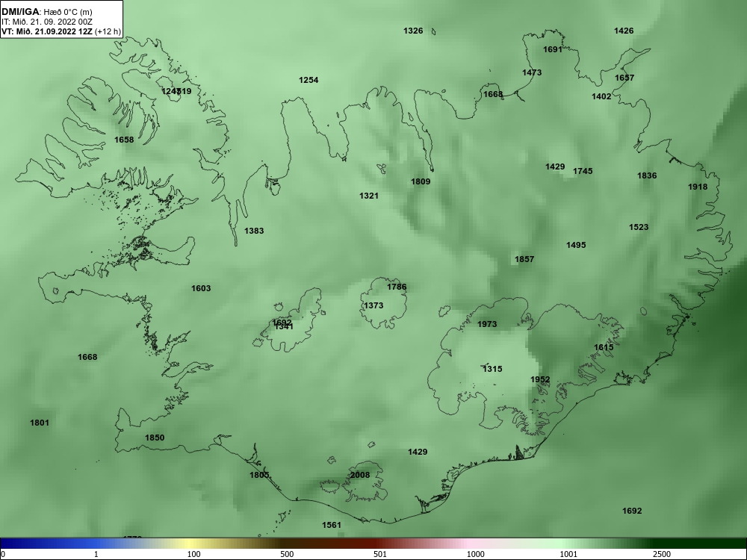Select the VT: Mið. 21.09.2022 12Z line
Screen dimensions: 747x560
pyautogui.click(x=61, y=31)
